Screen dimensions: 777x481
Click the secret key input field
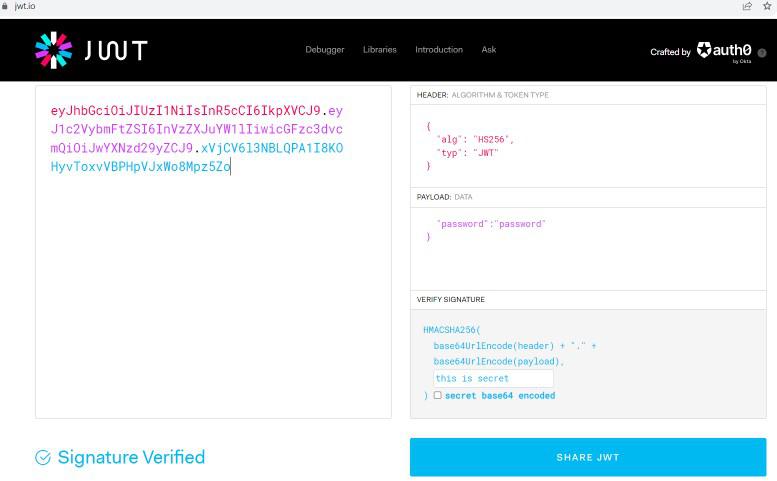(493, 379)
